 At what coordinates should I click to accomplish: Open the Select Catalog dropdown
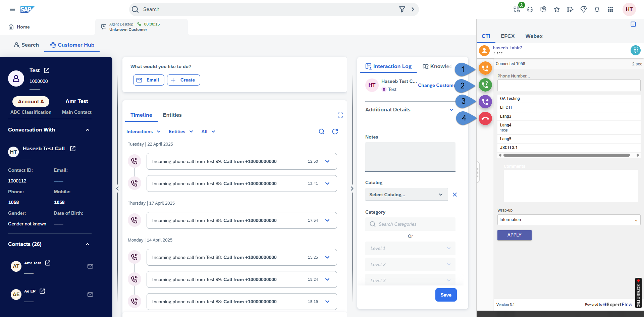(x=406, y=195)
